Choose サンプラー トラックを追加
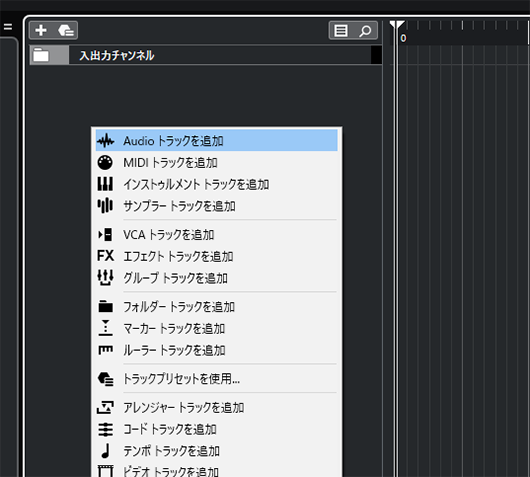The image size is (530, 477). point(216,206)
